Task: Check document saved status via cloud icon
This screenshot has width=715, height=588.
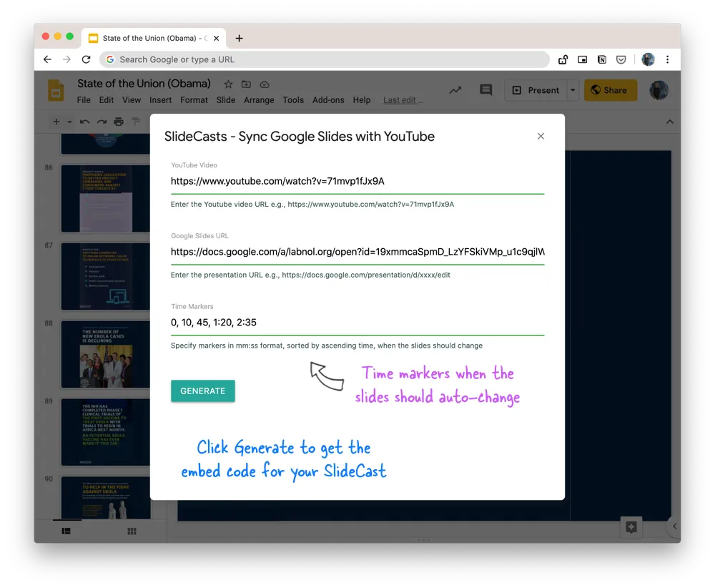Action: coord(264,84)
